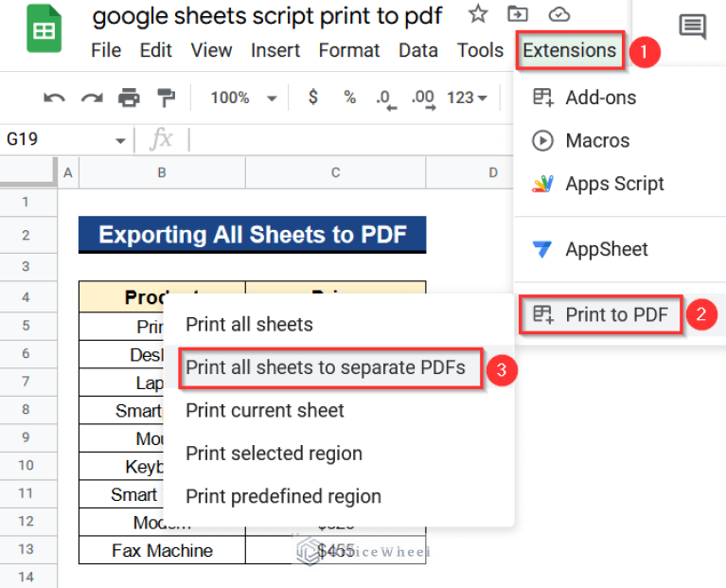The height and width of the screenshot is (588, 726).
Task: Click the AppSheet blue icon
Action: pos(542,250)
